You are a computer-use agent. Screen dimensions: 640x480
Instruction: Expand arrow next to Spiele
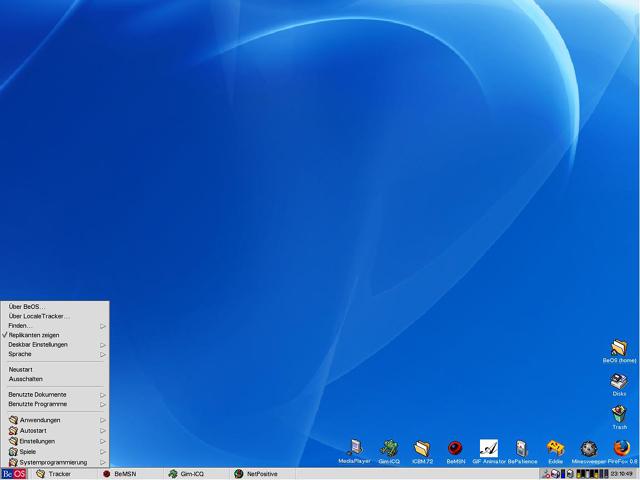pos(103,452)
